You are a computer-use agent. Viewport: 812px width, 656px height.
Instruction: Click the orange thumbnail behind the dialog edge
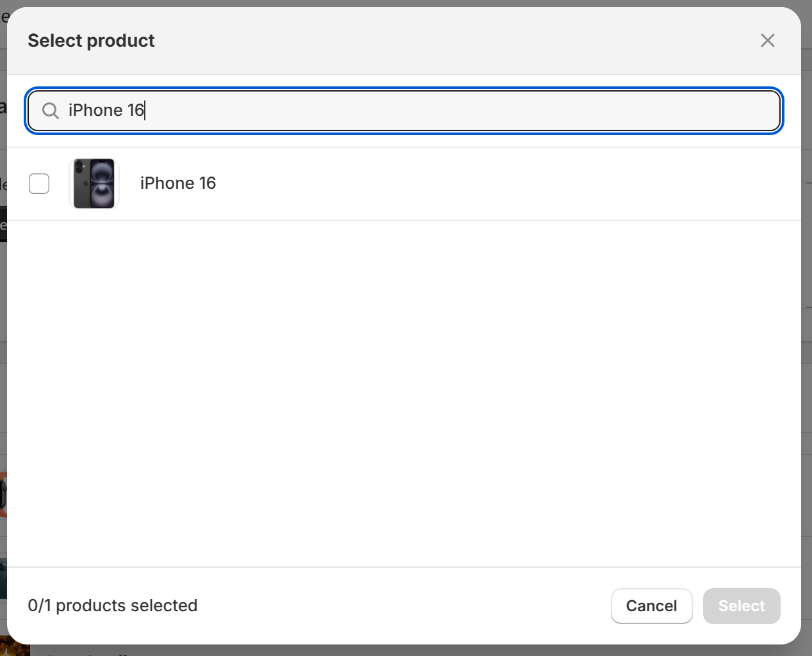[x=3, y=495]
